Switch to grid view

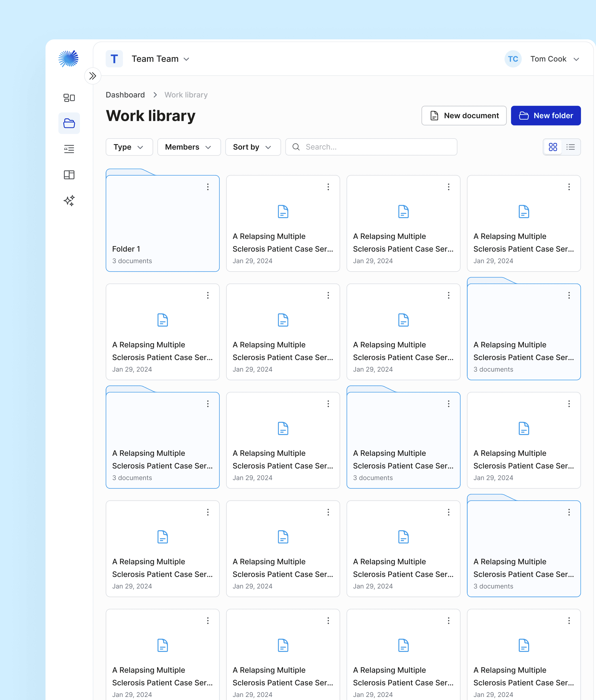[x=553, y=147]
